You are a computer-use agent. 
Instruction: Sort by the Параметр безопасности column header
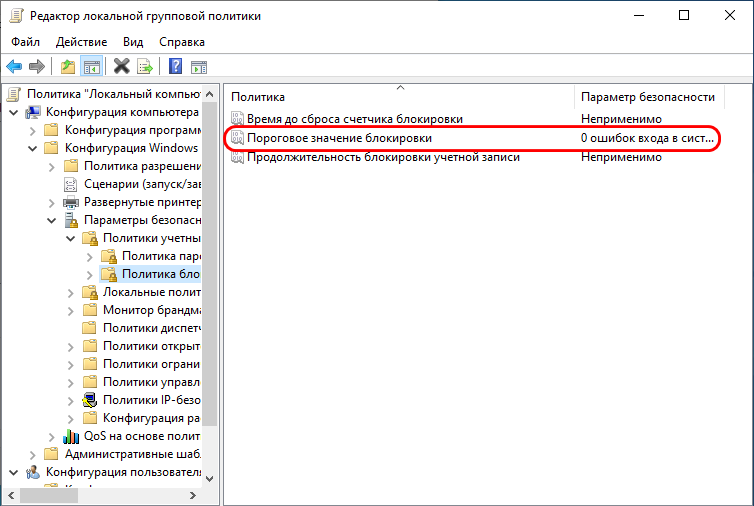(647, 96)
